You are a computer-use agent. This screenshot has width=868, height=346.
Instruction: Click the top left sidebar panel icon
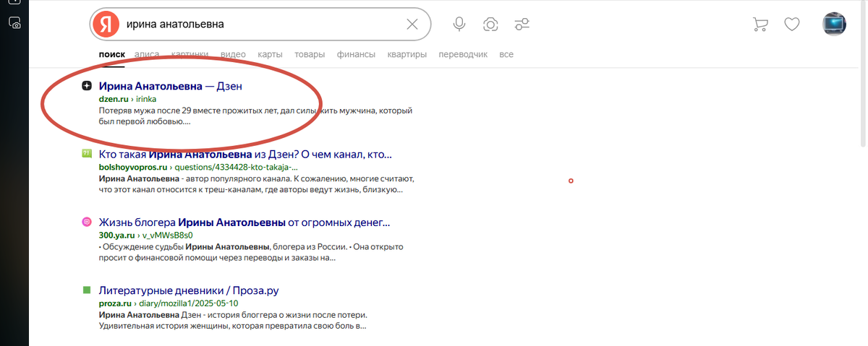(x=14, y=3)
